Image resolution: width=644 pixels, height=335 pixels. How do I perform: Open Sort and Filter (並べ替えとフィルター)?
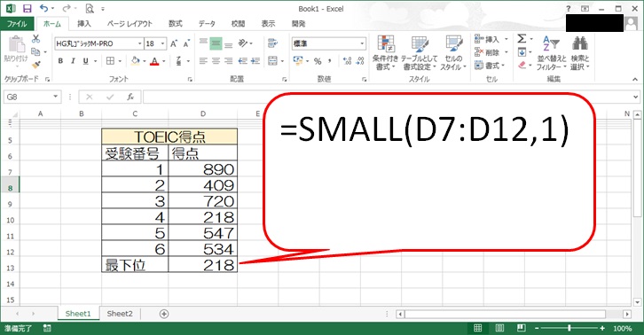552,52
